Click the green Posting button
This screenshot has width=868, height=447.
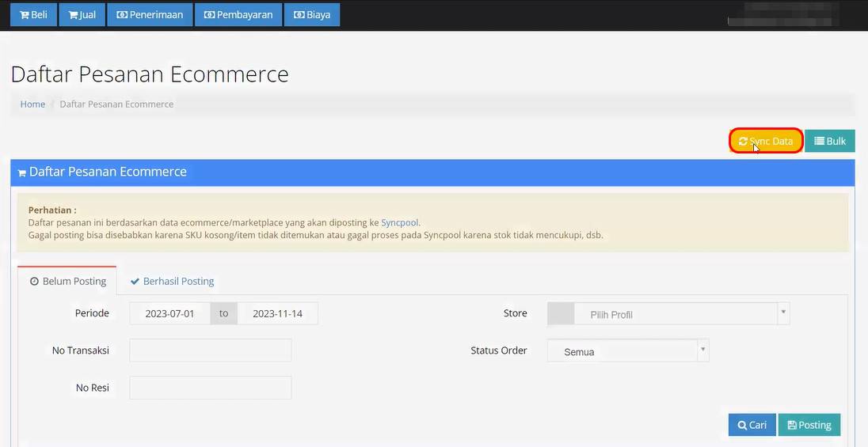(x=809, y=425)
